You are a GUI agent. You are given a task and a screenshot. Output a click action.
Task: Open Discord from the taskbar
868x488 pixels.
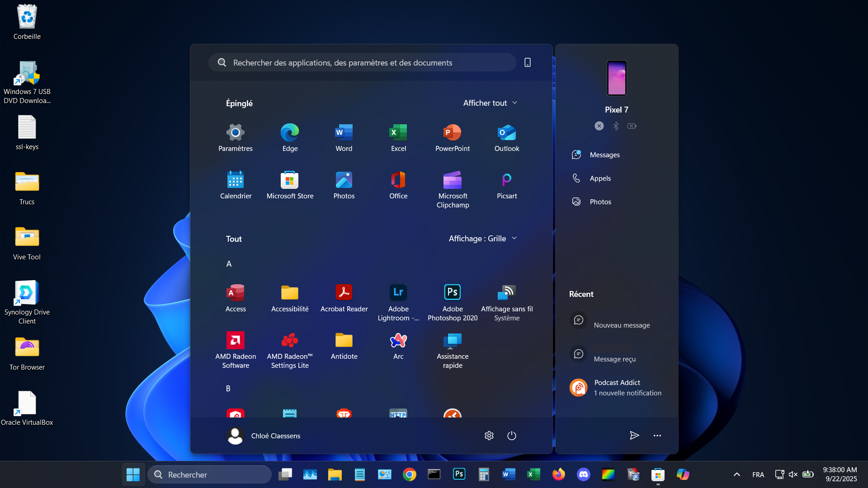583,474
